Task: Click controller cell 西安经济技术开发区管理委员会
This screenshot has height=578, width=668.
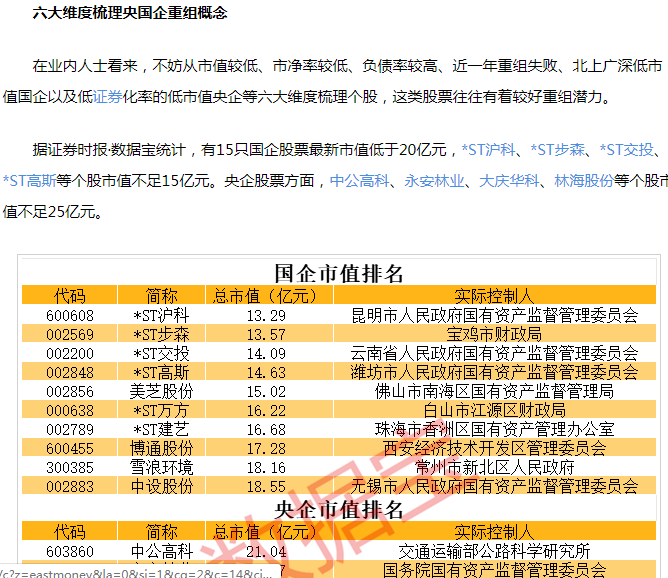Action: point(494,449)
